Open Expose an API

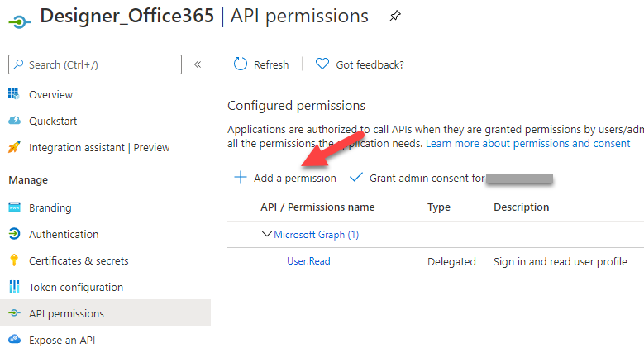(x=62, y=341)
